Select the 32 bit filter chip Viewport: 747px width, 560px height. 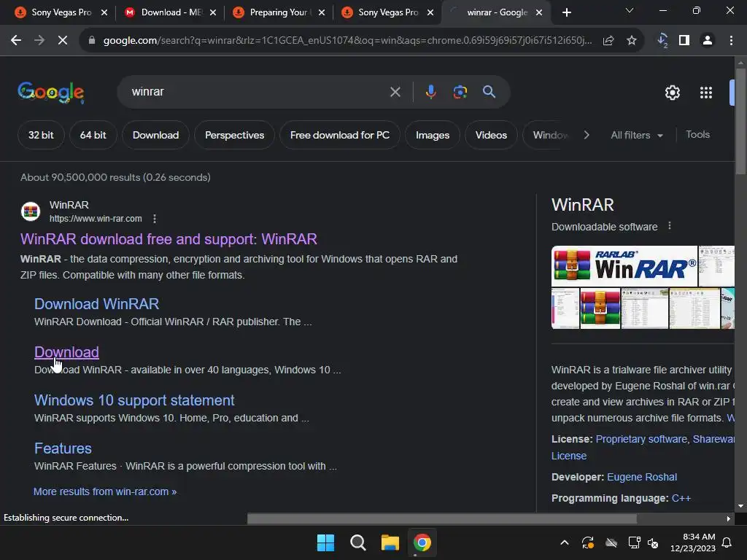point(41,135)
